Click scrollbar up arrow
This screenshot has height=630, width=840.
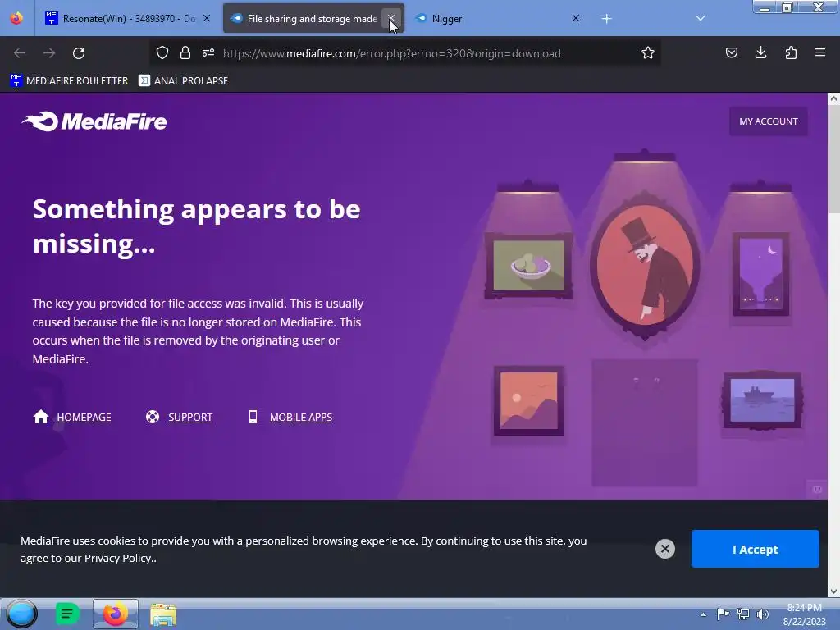point(833,98)
